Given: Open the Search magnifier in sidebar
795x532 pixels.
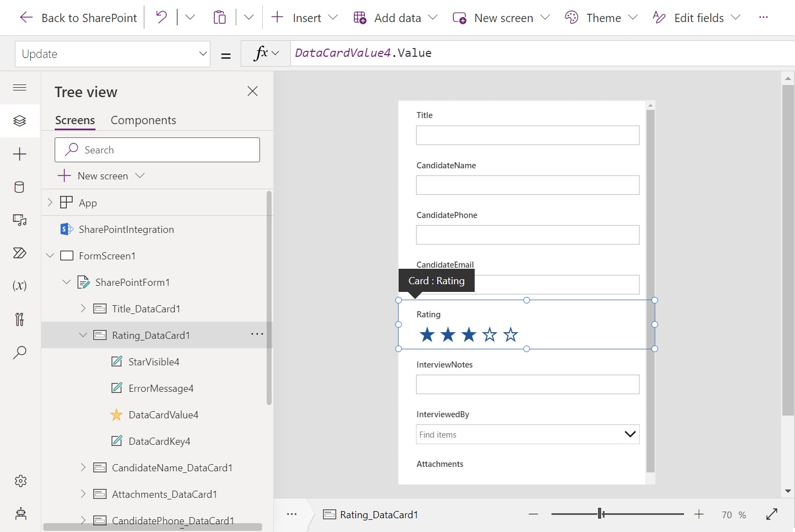Looking at the screenshot, I should point(20,352).
